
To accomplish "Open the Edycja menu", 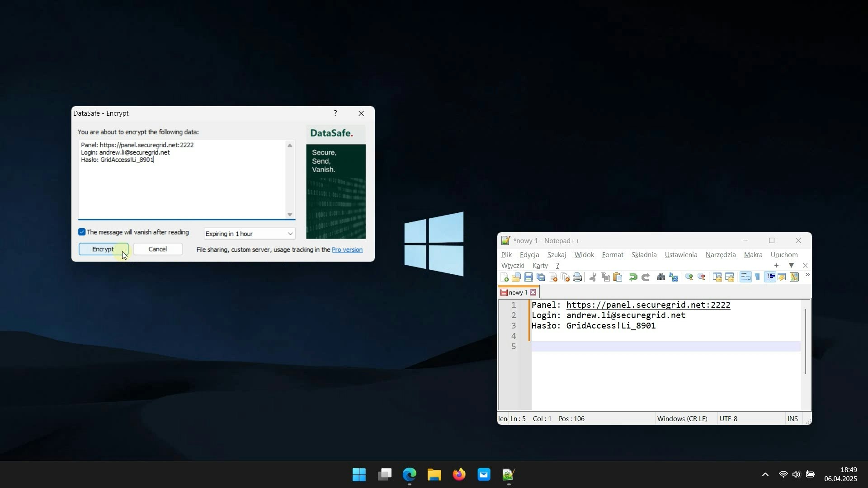I will [x=529, y=255].
